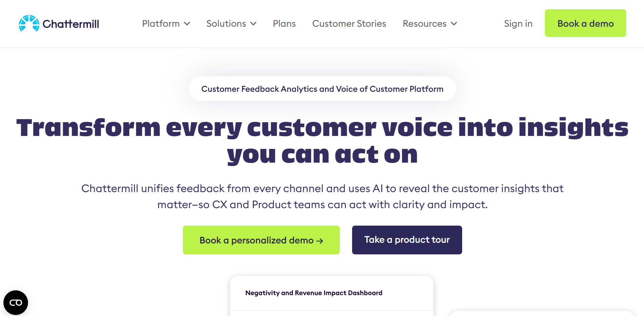Open the black circular widget icon

pos(16,303)
